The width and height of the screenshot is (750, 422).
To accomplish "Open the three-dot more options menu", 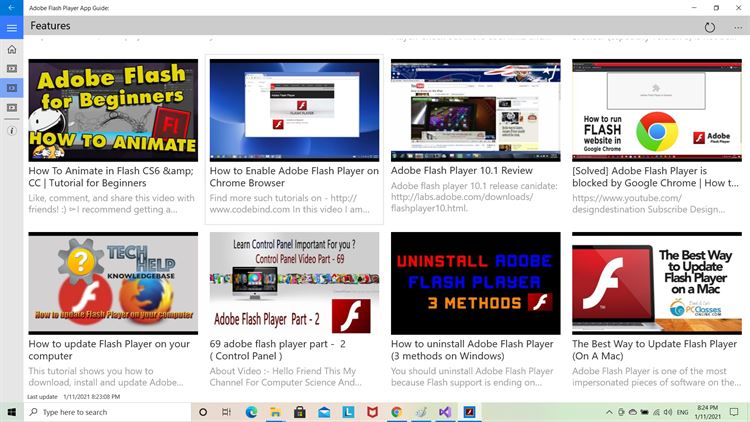I will tap(738, 27).
